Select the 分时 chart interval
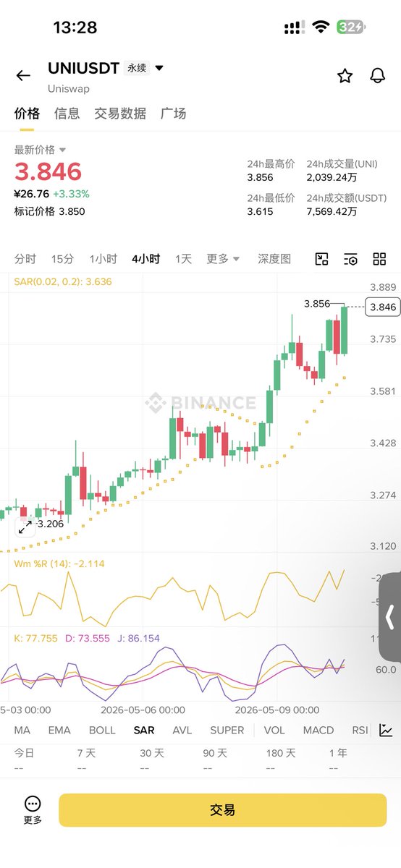The height and width of the screenshot is (868, 401). pos(25,259)
